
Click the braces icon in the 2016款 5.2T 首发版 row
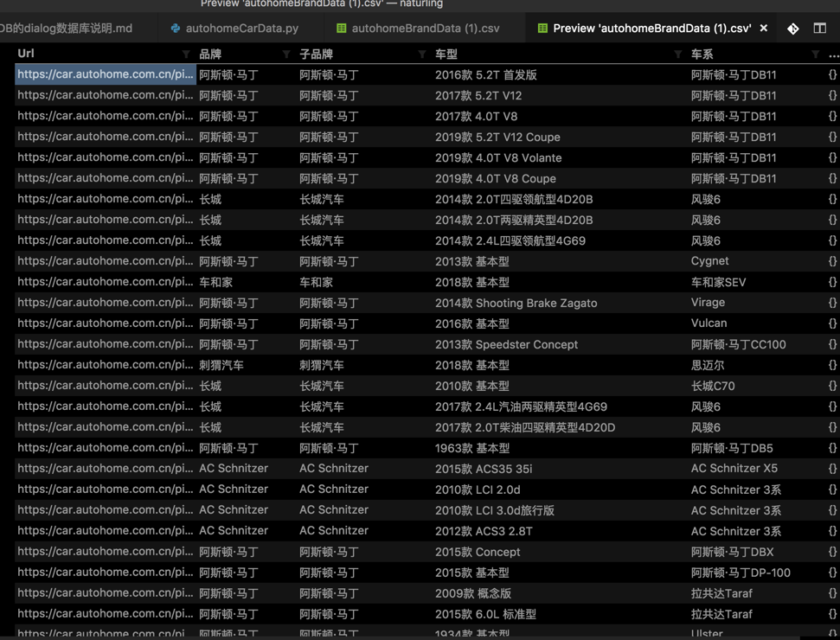(832, 74)
